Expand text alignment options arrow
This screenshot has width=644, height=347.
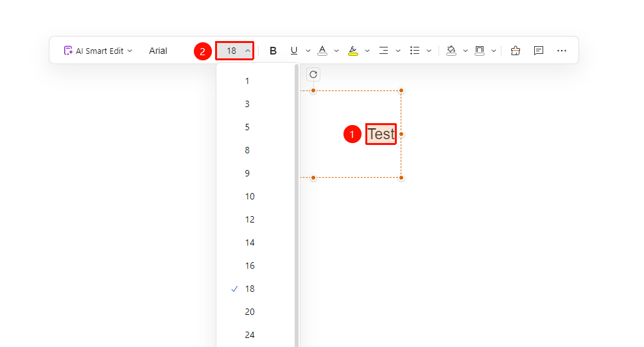coord(398,51)
